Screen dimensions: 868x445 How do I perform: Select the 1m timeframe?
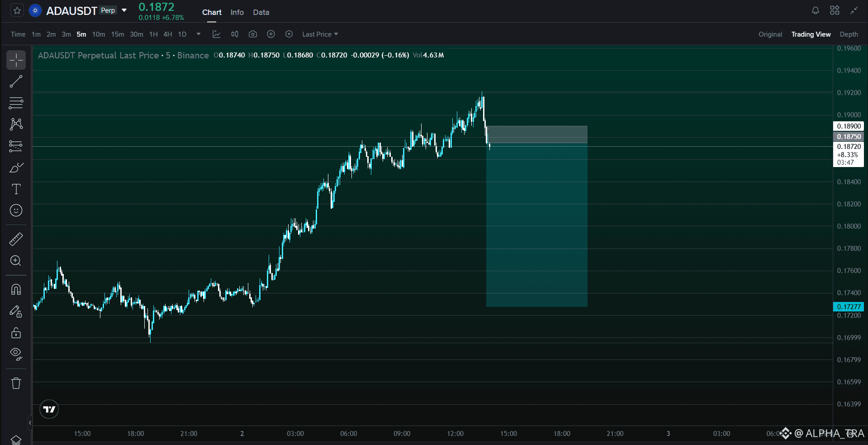[36, 34]
